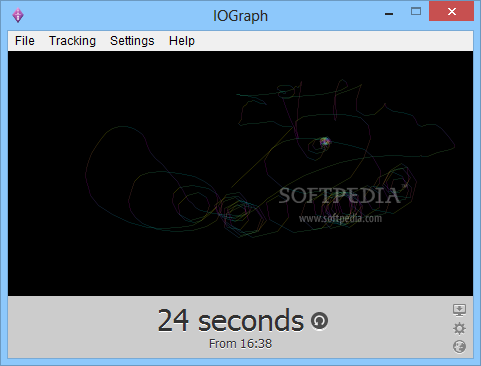Click the "24 seconds" timer text
The height and width of the screenshot is (366, 481).
(230, 320)
